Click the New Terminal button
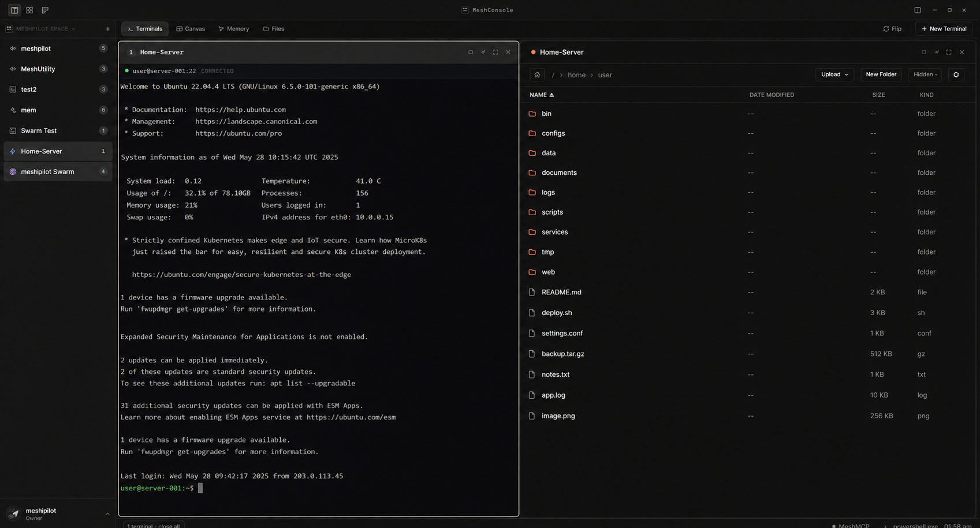The height and width of the screenshot is (528, 980). click(x=944, y=29)
